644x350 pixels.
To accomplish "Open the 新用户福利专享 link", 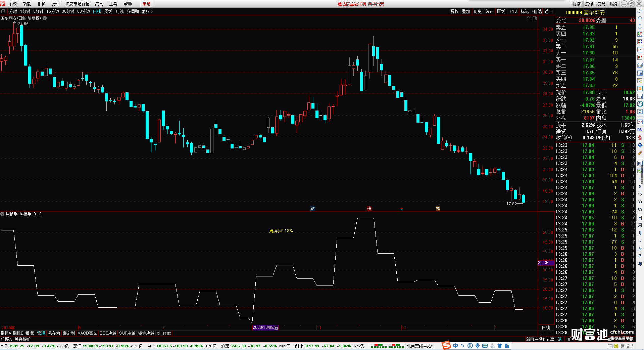I will point(540,339).
